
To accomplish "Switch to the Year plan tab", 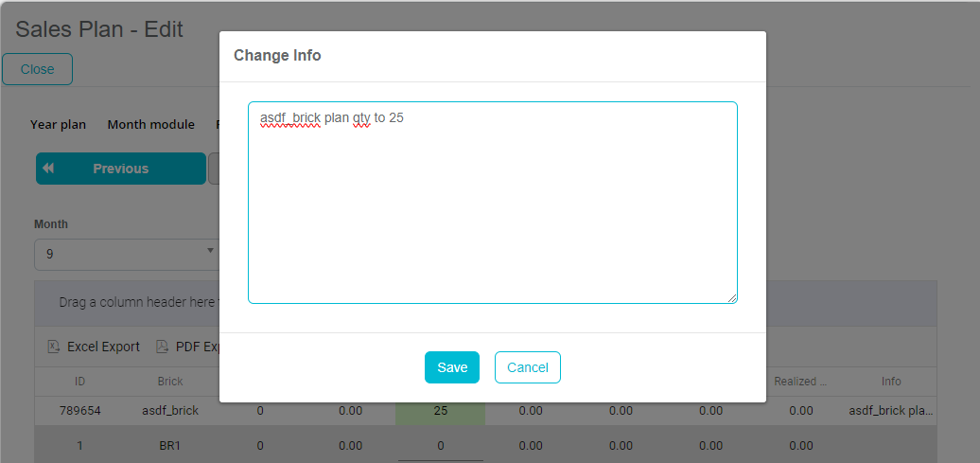I will point(58,124).
